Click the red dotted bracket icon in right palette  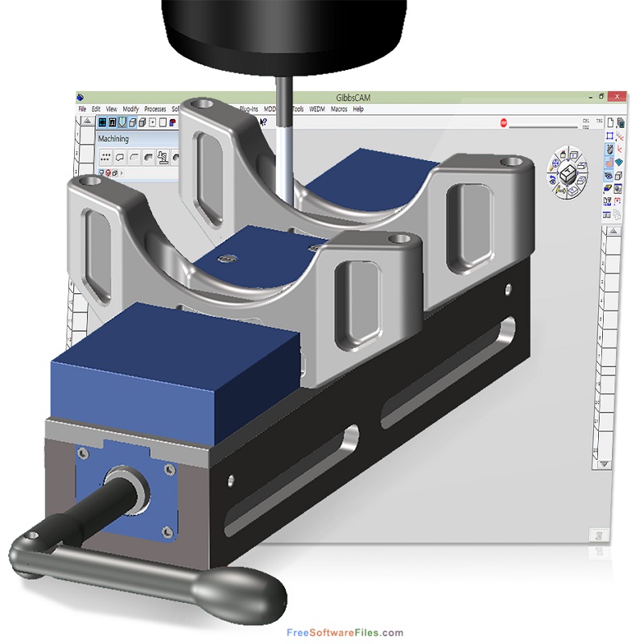coord(617,201)
